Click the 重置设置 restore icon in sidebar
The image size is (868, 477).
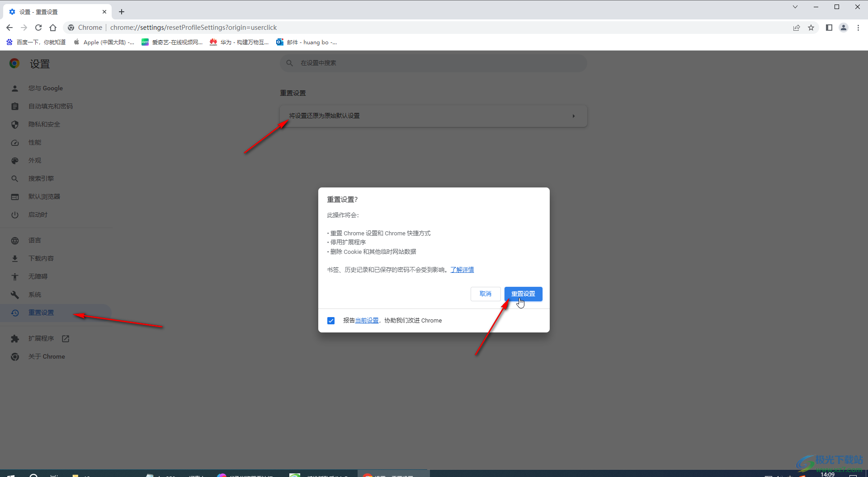(15, 313)
